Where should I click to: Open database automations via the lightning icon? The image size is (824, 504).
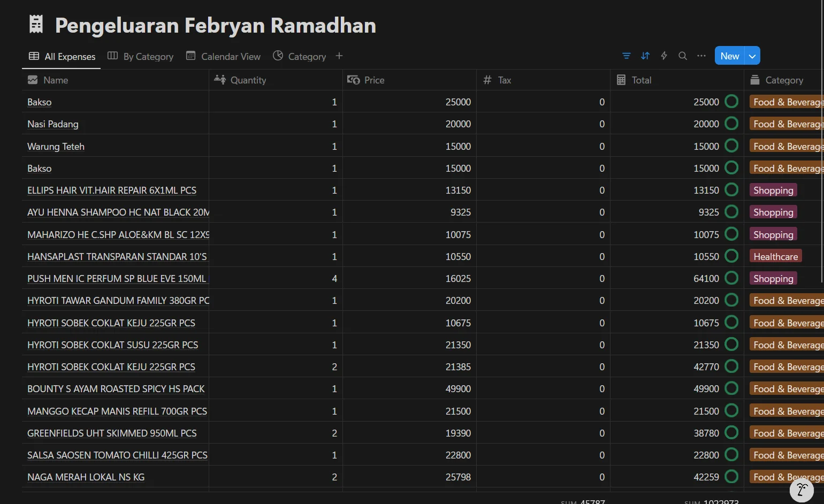[x=663, y=56]
